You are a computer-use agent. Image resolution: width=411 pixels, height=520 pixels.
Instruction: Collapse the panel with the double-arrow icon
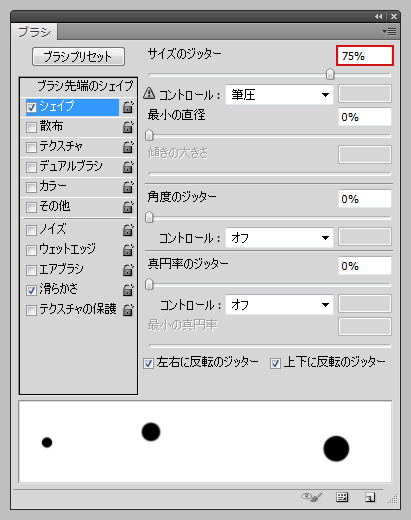(x=378, y=16)
